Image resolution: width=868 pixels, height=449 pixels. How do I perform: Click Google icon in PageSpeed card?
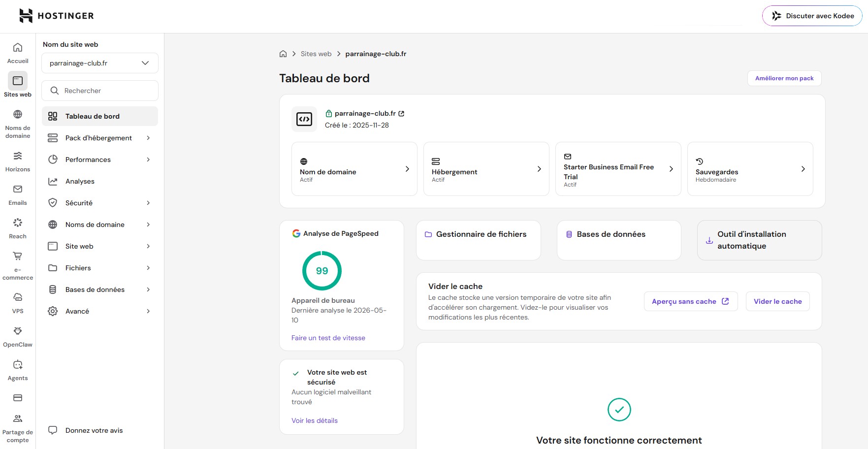click(296, 233)
